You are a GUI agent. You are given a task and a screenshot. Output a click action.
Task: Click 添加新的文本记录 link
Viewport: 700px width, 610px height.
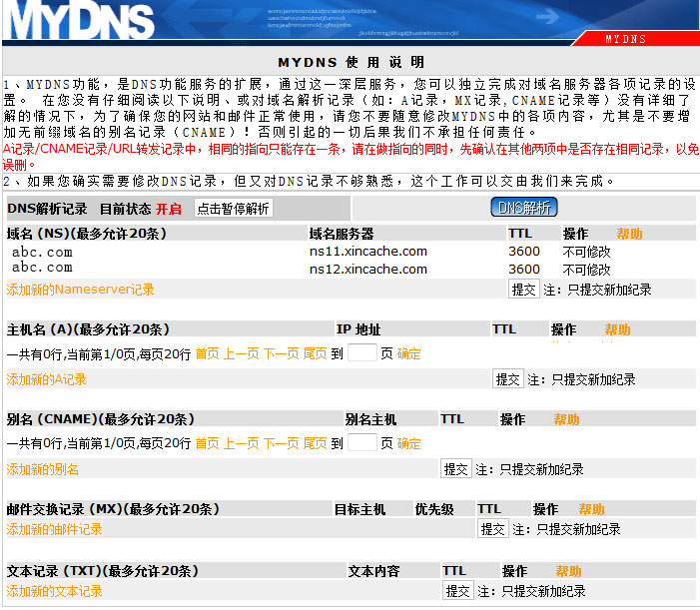55,591
